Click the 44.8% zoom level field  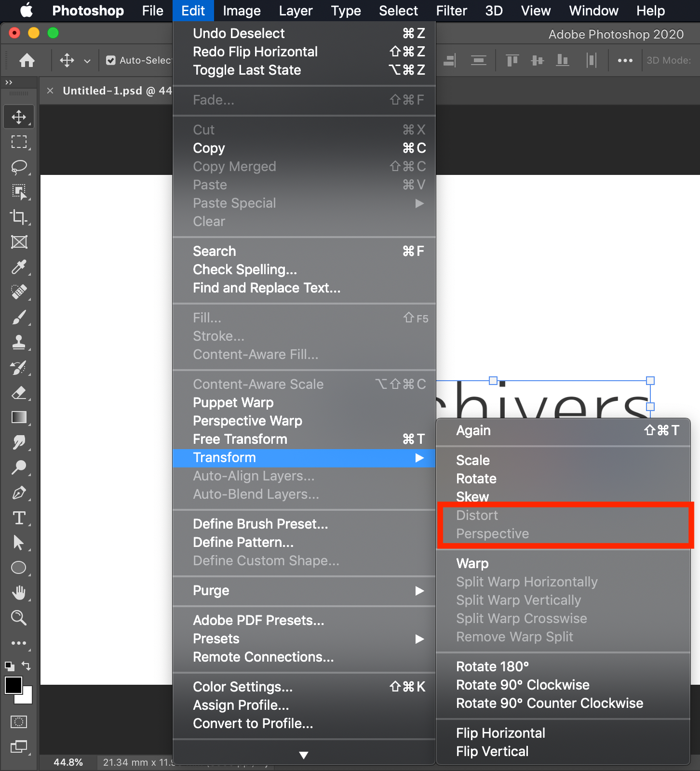click(x=68, y=762)
